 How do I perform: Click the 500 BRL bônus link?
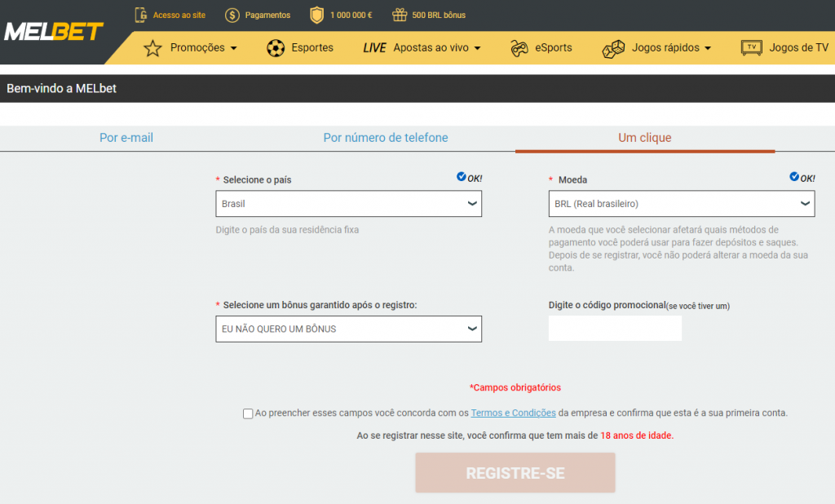pyautogui.click(x=439, y=15)
